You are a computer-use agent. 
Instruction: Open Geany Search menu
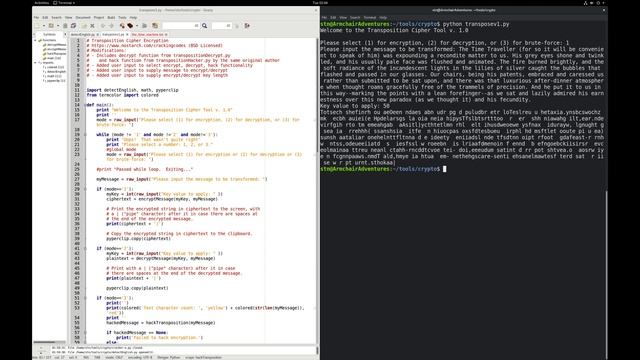coord(56,18)
